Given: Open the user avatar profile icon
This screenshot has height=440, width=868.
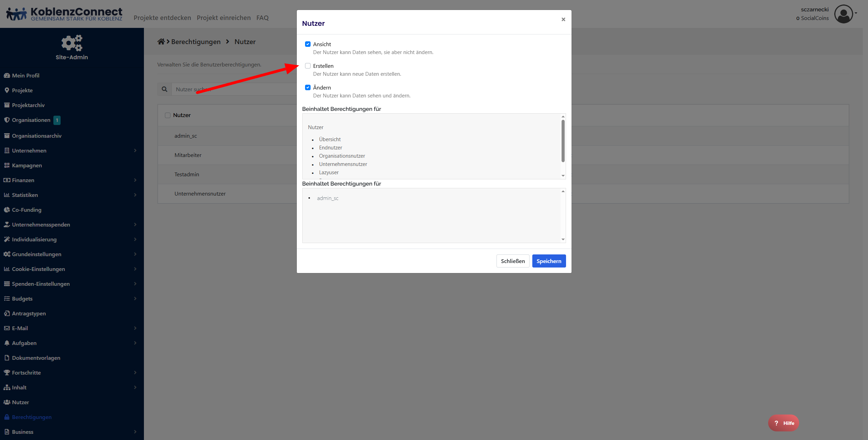Looking at the screenshot, I should tap(843, 14).
